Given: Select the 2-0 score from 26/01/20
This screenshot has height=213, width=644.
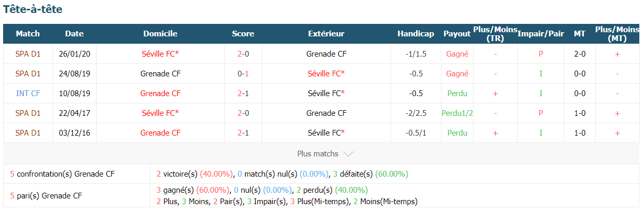Looking at the screenshot, I should [243, 54].
